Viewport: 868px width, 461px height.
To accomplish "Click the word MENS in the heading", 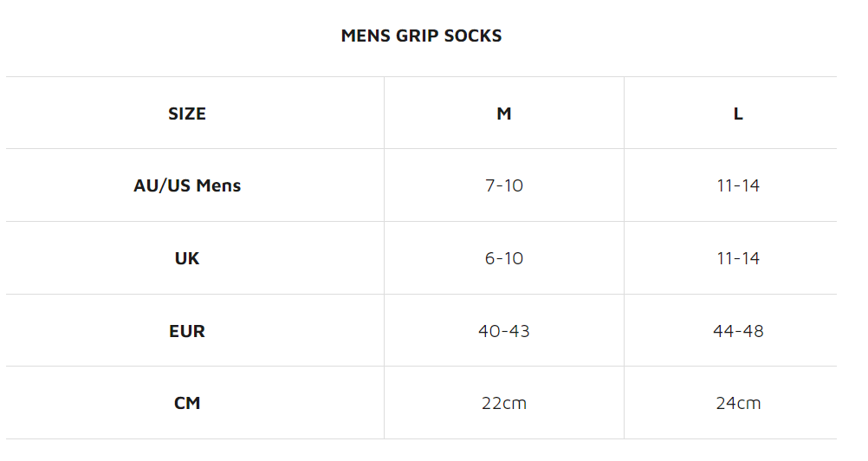I will [x=363, y=36].
